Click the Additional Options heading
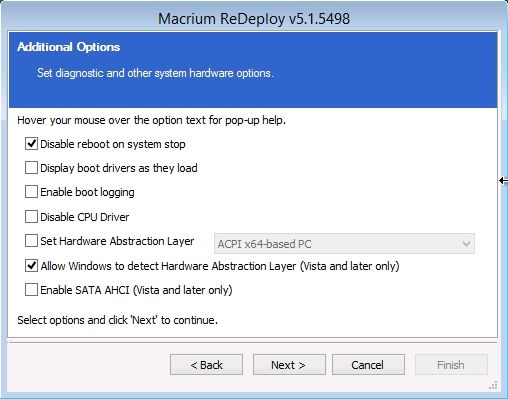This screenshot has height=399, width=508. click(69, 47)
